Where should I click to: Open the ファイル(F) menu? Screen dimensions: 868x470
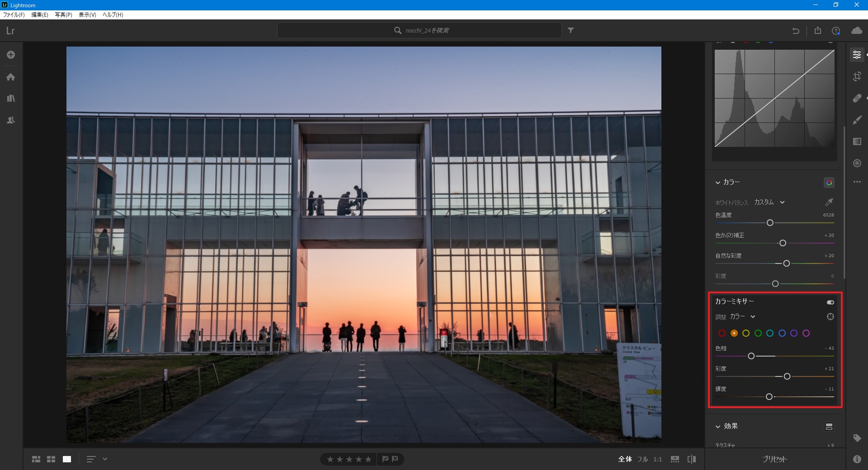coord(14,14)
